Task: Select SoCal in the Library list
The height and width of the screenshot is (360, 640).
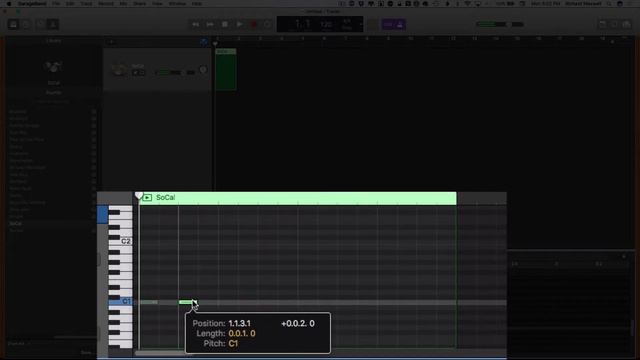Action: click(x=16, y=224)
